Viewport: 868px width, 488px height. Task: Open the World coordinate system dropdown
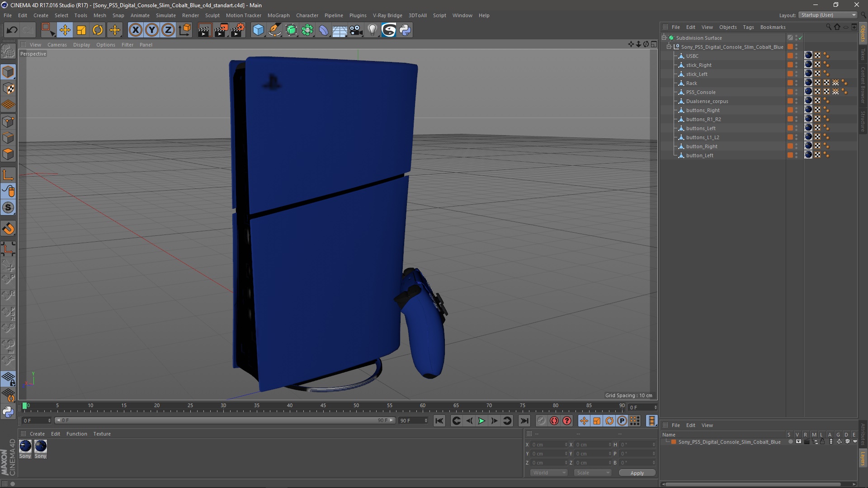(549, 473)
